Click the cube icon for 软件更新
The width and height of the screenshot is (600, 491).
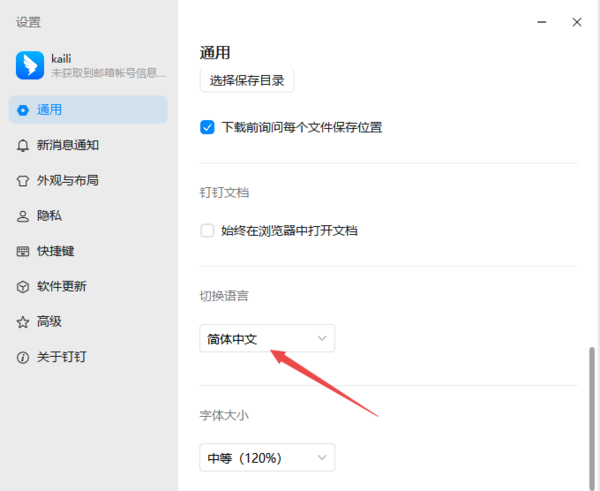coord(24,287)
